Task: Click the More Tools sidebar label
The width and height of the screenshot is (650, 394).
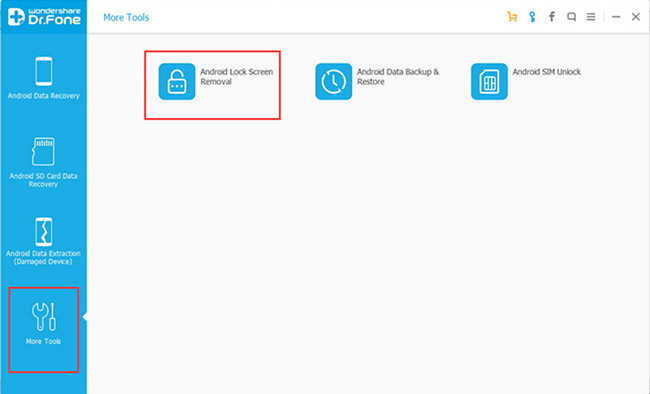Action: coord(43,341)
